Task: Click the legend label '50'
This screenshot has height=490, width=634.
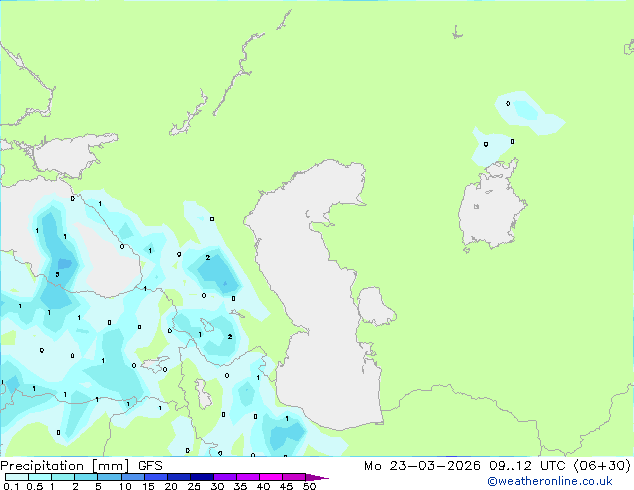Action: (309, 486)
